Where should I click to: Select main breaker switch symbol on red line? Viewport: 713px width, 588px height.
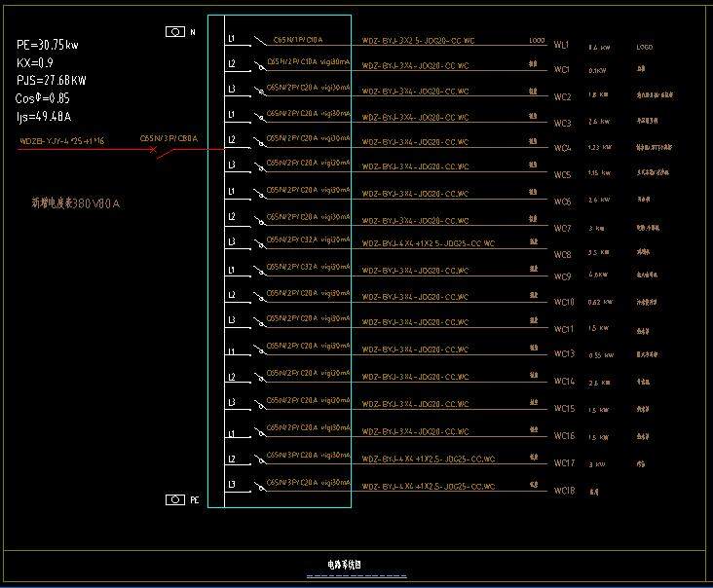pyautogui.click(x=172, y=150)
